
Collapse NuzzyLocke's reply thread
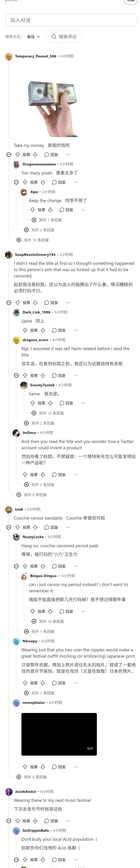16,566
